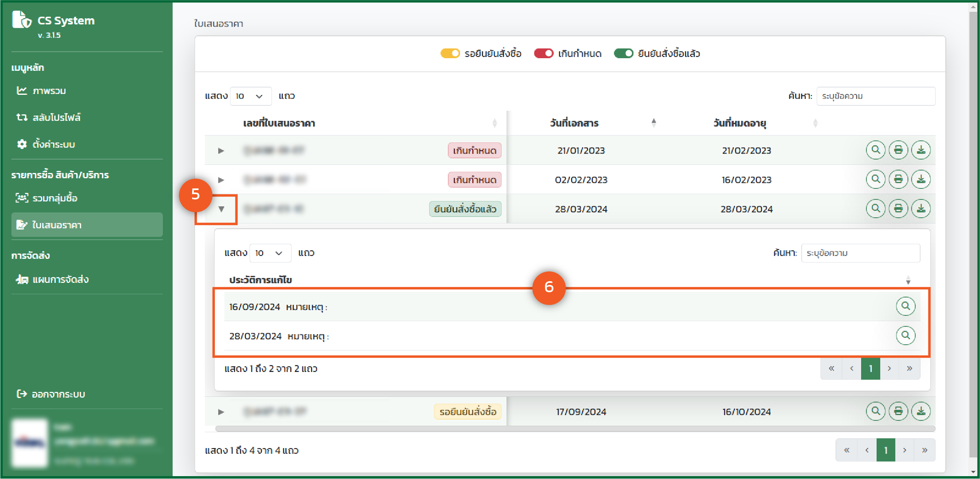Toggle the red 'เกินกำหนด' filter switch
Image resolution: width=980 pixels, height=479 pixels.
[544, 53]
